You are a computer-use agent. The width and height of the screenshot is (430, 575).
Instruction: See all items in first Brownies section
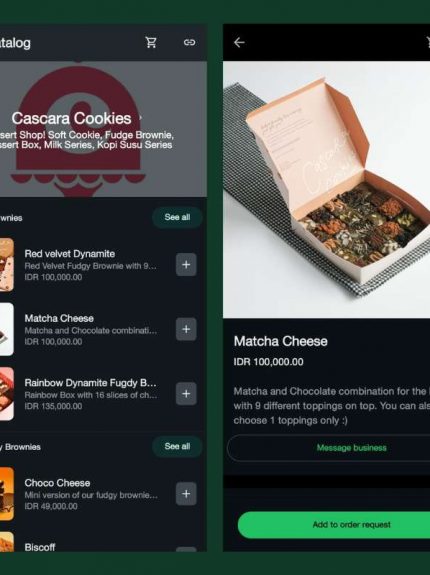(177, 217)
